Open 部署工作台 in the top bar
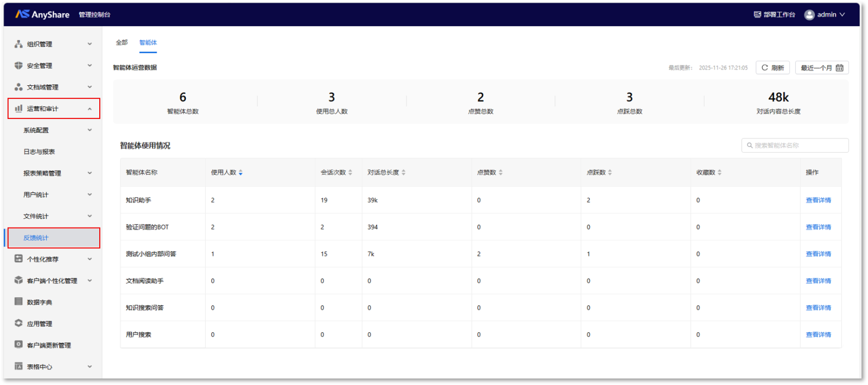Screen dimensions: 868x385 click(774, 15)
